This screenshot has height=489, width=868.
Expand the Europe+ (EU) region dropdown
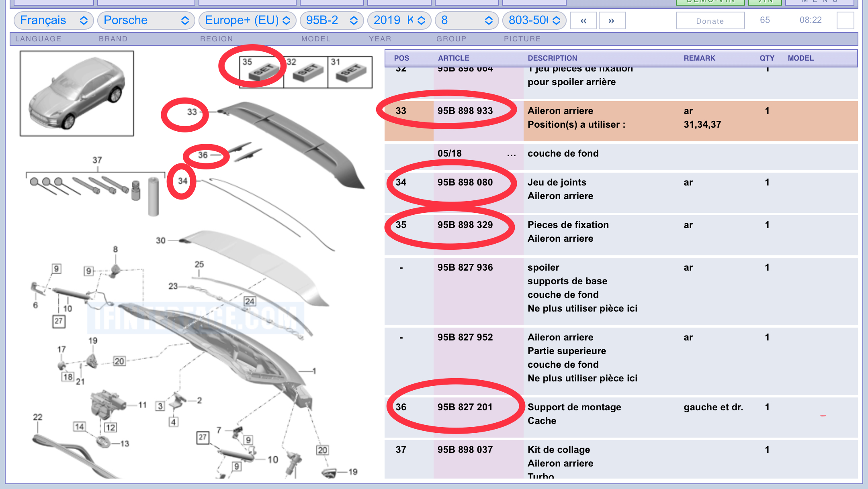tap(247, 20)
